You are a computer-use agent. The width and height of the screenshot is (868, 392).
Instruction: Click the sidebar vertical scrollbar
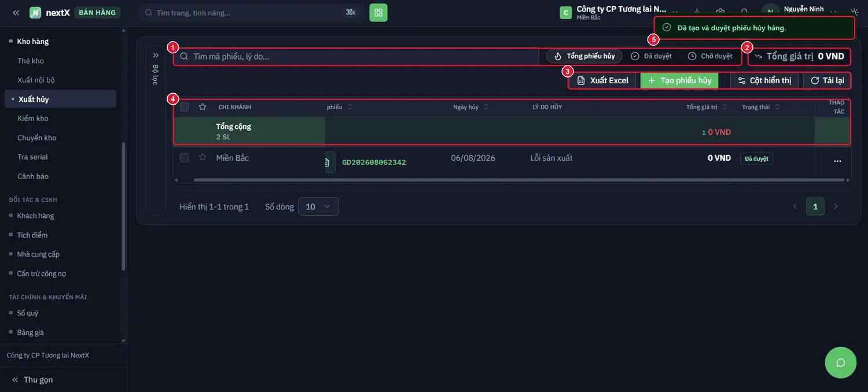[123, 206]
